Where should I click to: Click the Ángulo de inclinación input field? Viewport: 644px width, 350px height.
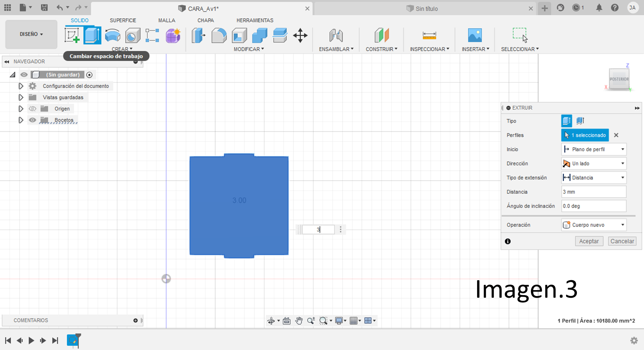pos(593,206)
